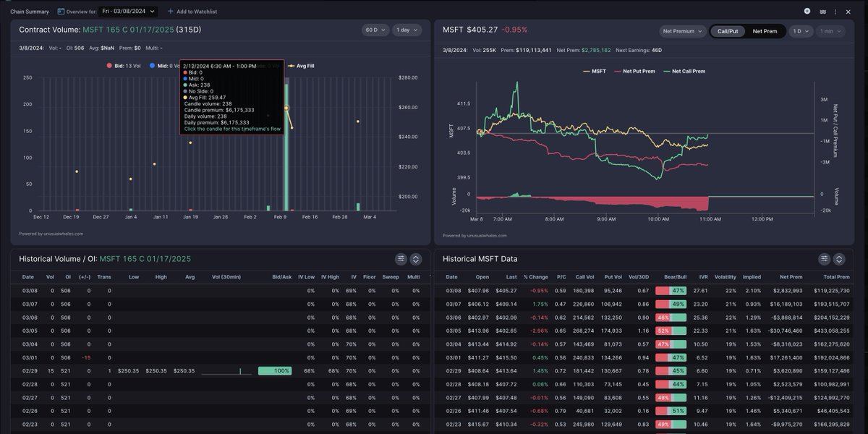The width and height of the screenshot is (868, 434).
Task: Open the unusualwhales.com link under MSFT chart
Action: coord(485,235)
